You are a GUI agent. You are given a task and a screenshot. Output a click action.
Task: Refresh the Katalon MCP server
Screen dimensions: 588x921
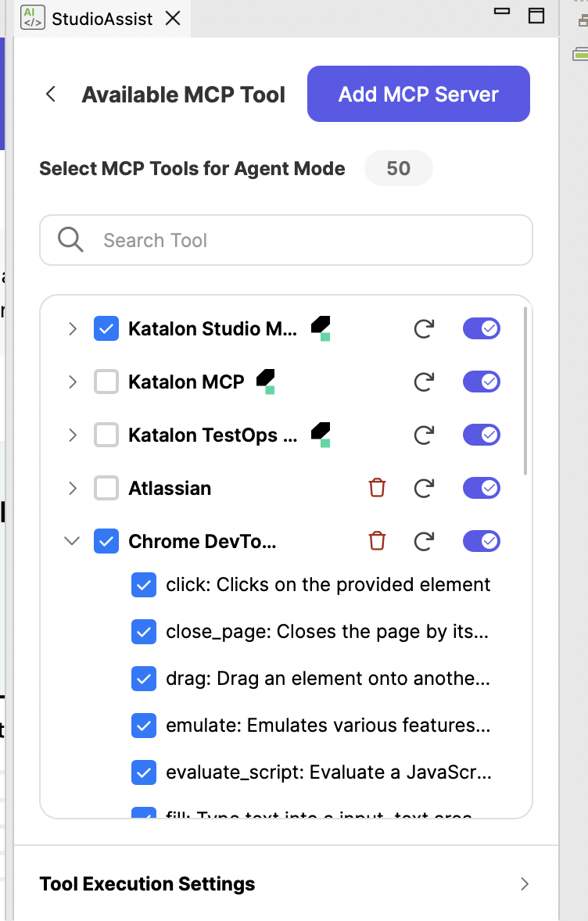tap(424, 382)
